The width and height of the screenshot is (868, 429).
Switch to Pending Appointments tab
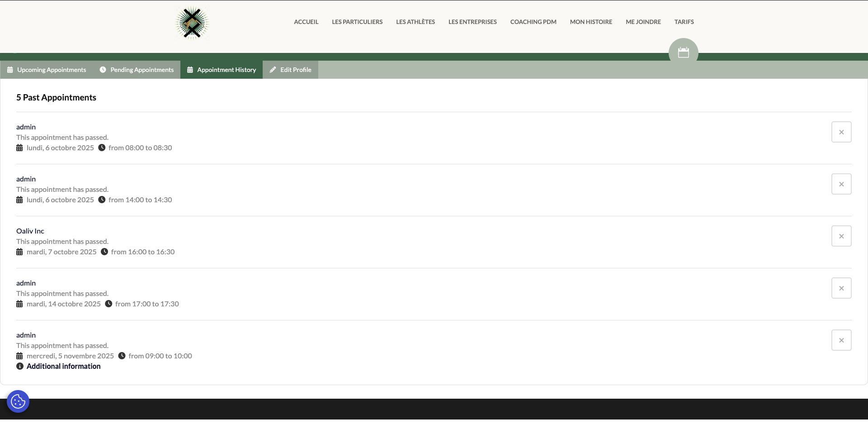[137, 70]
